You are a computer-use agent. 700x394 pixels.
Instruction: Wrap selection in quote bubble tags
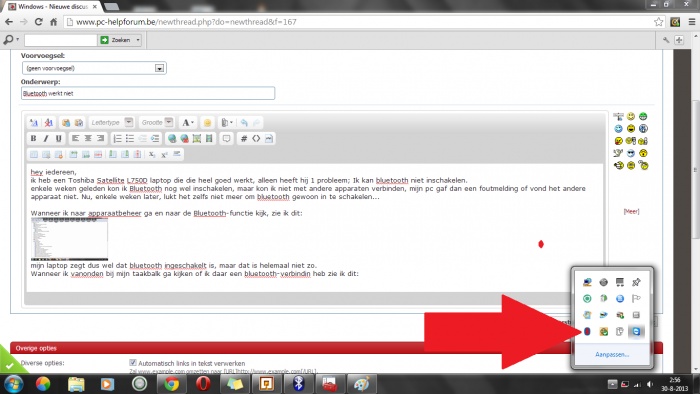tap(226, 139)
